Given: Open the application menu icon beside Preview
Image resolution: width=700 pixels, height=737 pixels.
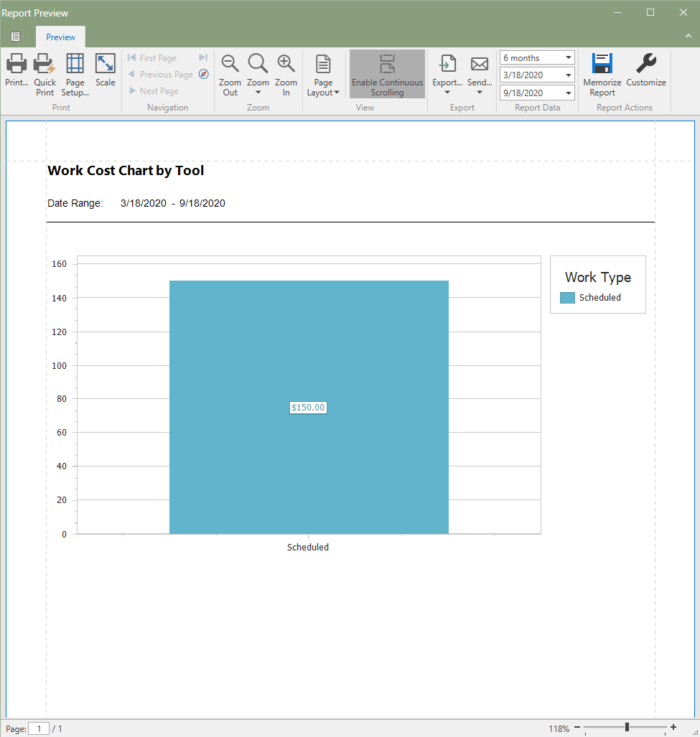Looking at the screenshot, I should [17, 37].
